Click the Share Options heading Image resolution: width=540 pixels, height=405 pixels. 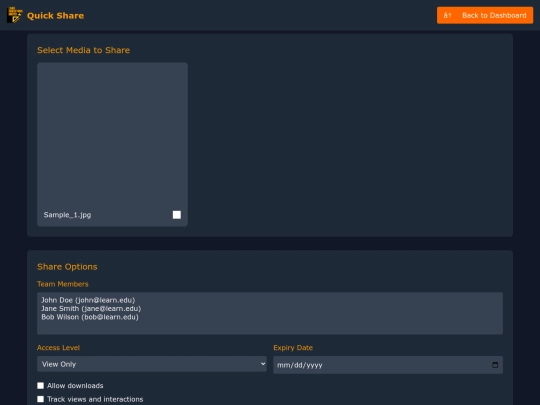point(67,267)
